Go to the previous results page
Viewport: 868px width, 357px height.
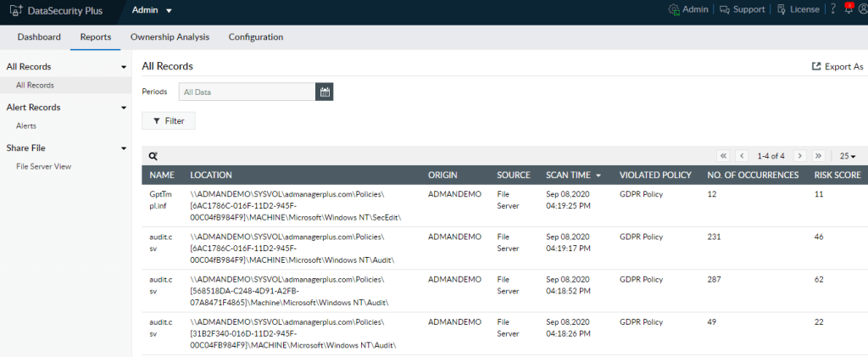[742, 156]
